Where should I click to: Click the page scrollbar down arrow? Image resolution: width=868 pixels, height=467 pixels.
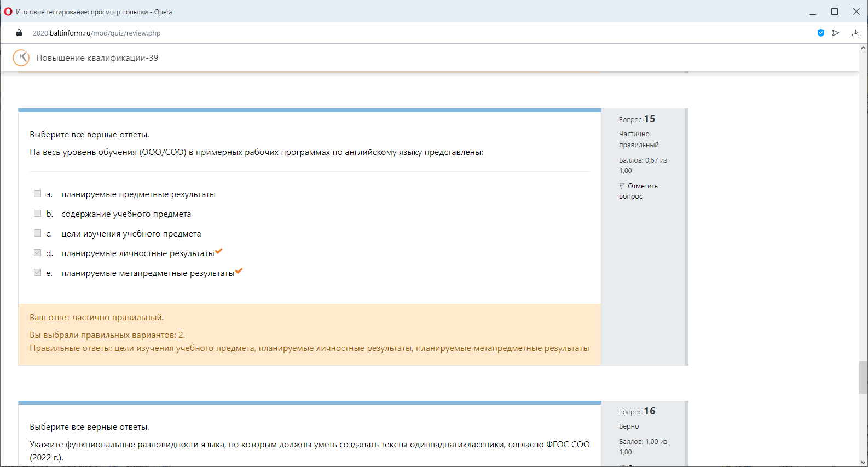(863, 463)
